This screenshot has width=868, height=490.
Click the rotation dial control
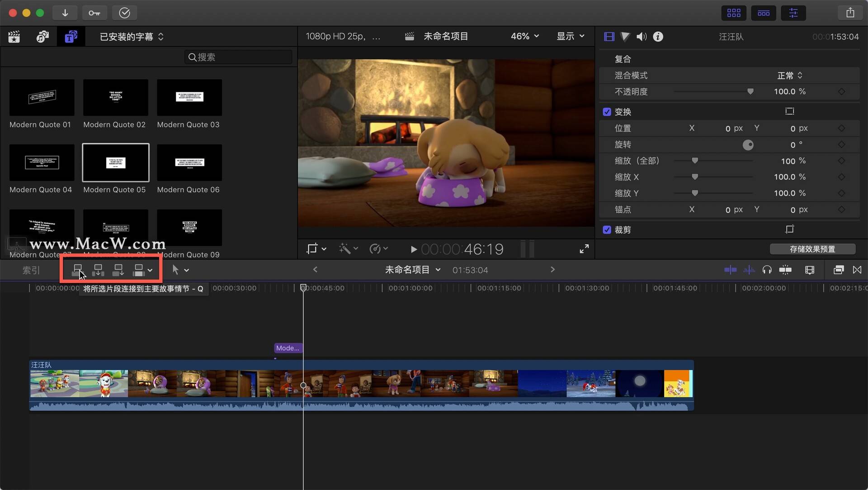click(x=748, y=145)
